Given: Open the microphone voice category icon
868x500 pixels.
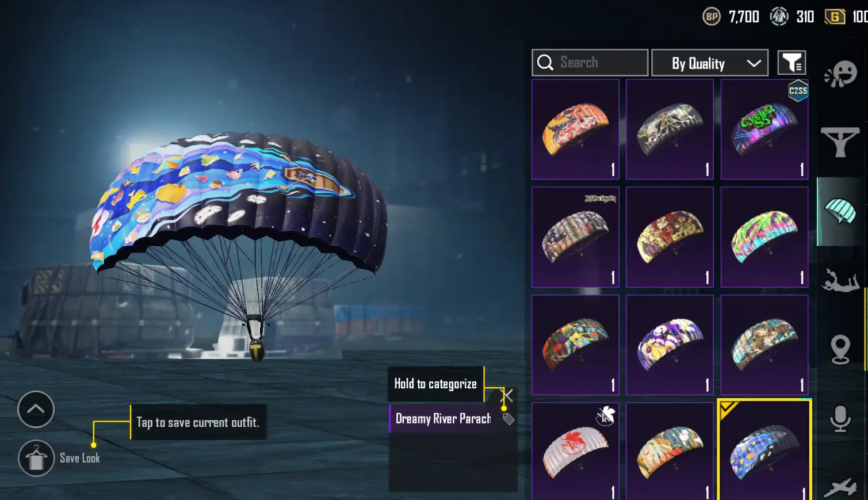Looking at the screenshot, I should pos(840,419).
